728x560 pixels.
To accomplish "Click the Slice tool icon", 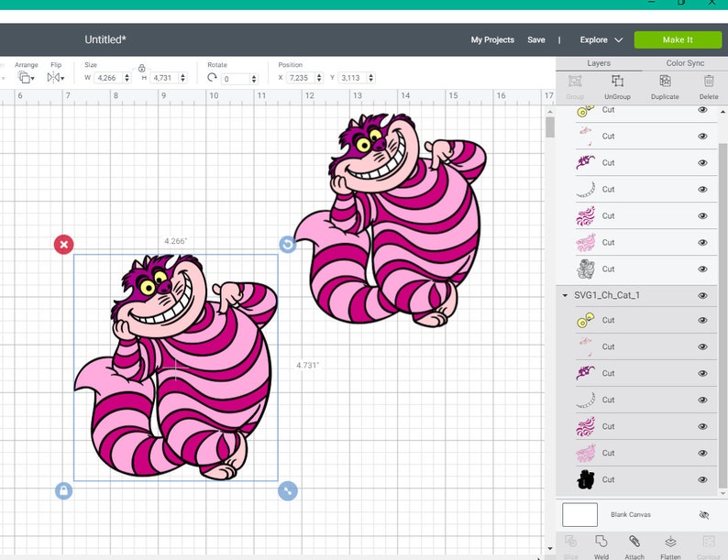I will [570, 542].
